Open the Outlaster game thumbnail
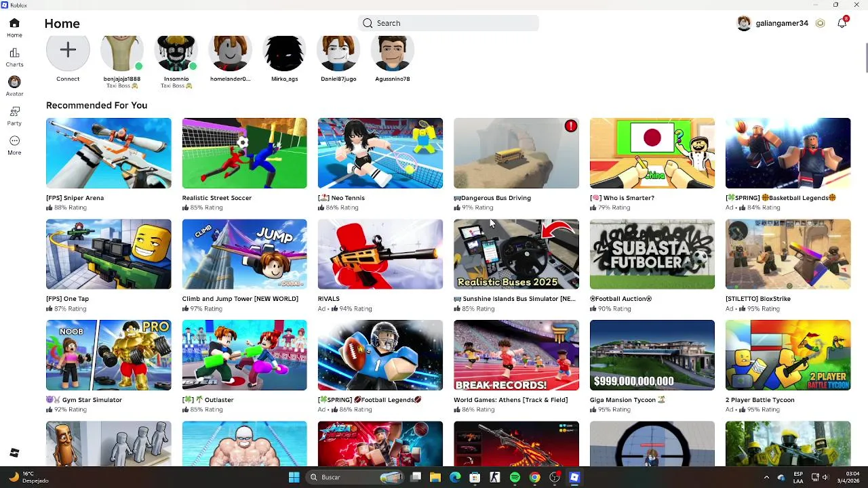Viewport: 868px width, 488px height. click(244, 355)
